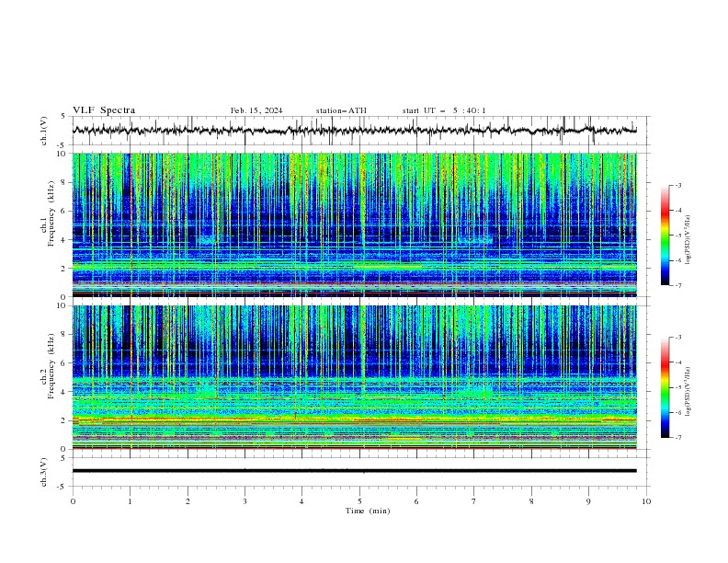Click the lower PSD color bar
The width and height of the screenshot is (728, 563).
pos(665,387)
